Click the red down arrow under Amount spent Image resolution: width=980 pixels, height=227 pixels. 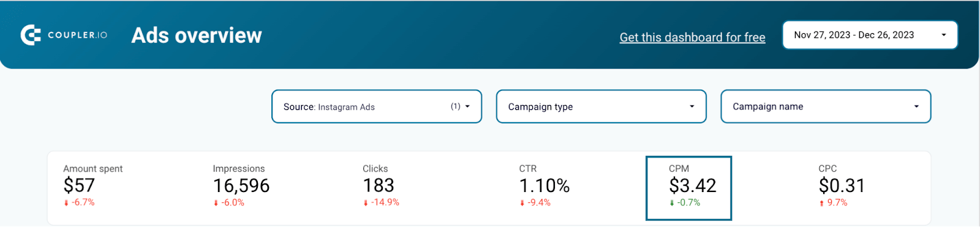(66, 203)
